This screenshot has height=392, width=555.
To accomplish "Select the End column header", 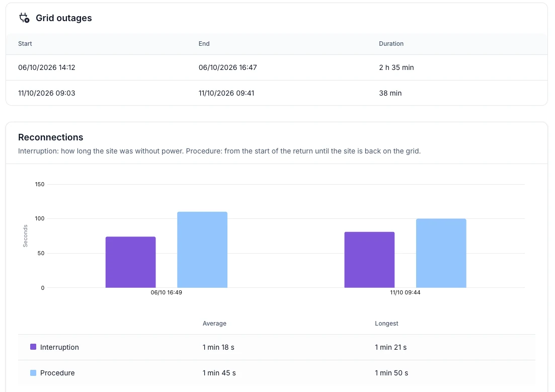I will [x=204, y=44].
